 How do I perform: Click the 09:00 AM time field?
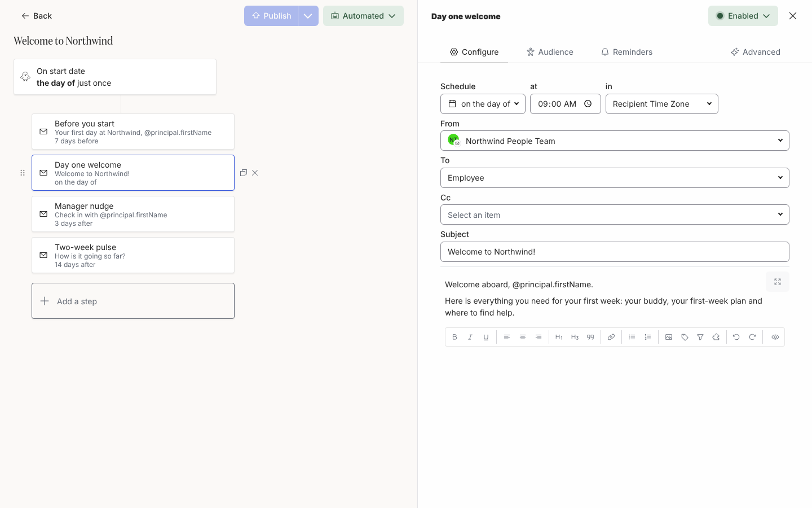coord(566,104)
